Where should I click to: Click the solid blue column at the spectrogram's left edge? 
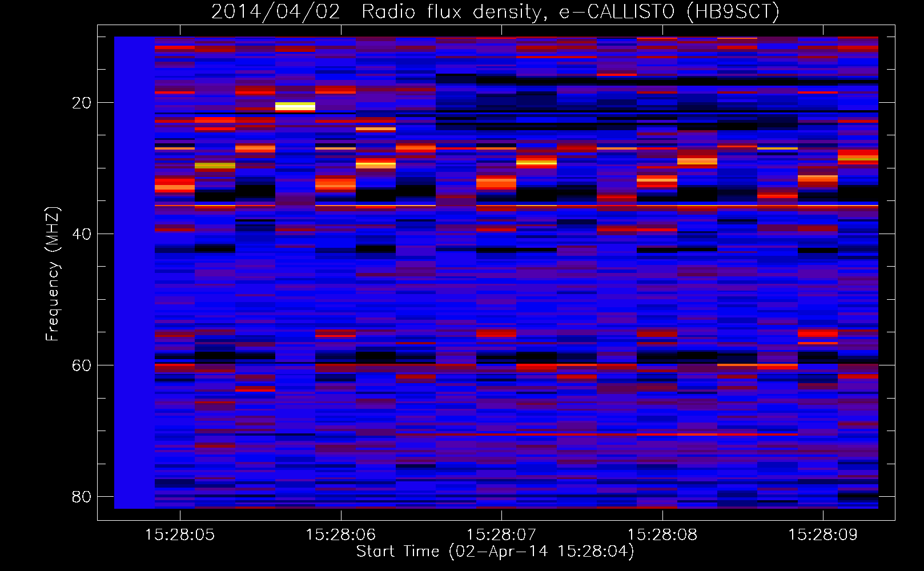click(x=134, y=272)
